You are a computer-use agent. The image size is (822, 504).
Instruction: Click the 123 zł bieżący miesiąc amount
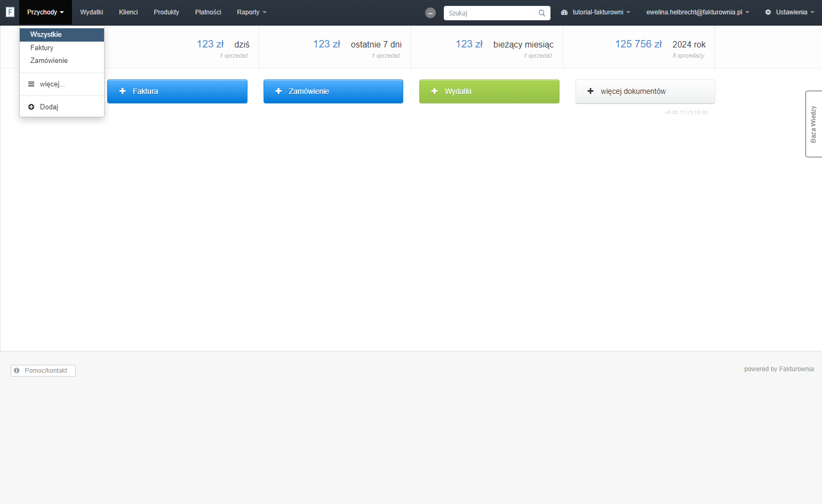tap(469, 44)
